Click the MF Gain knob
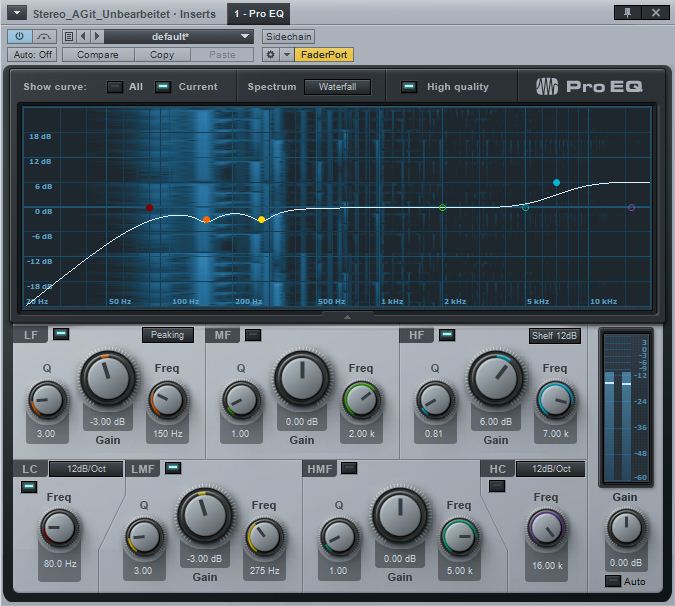Image resolution: width=675 pixels, height=606 pixels. pos(302,379)
